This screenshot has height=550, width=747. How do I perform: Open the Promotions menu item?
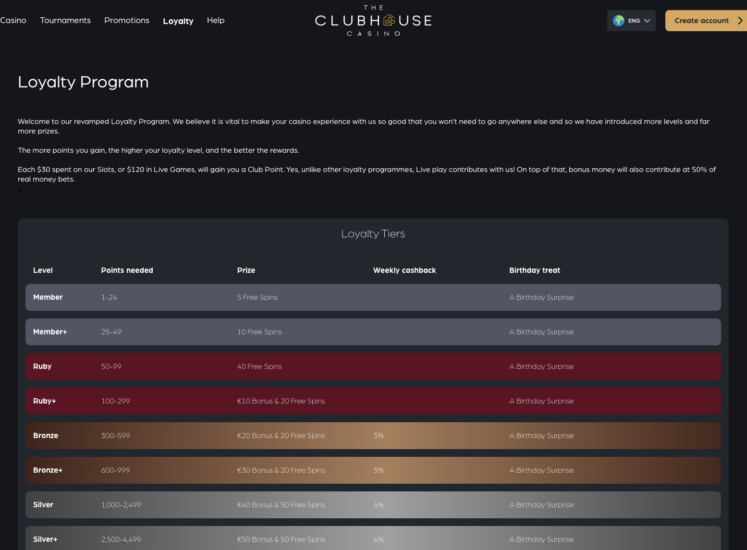[x=127, y=20]
